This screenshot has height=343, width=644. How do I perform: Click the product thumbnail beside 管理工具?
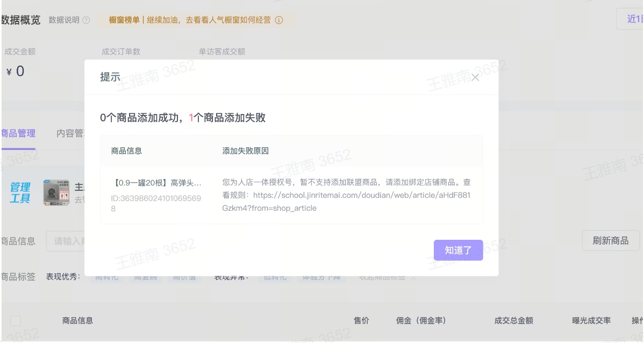(x=56, y=192)
